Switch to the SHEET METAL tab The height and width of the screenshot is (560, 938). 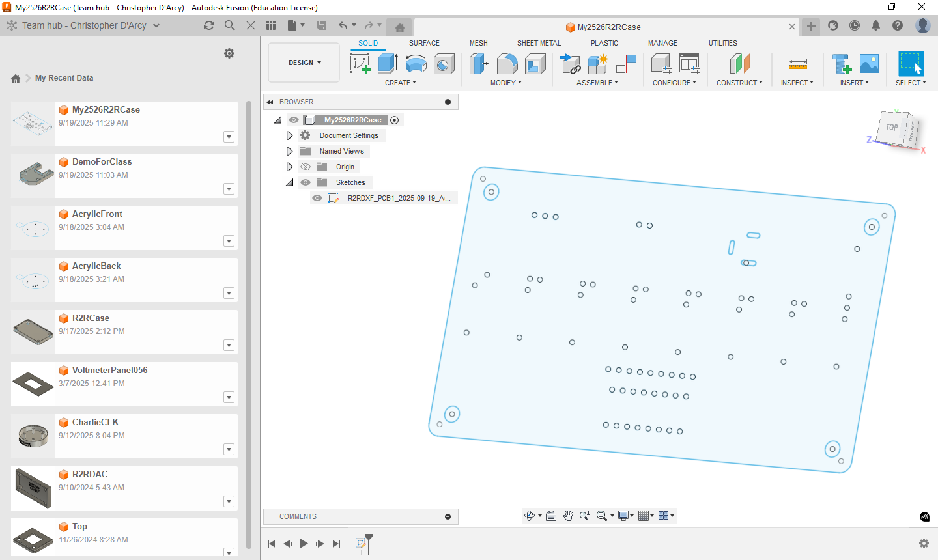coord(539,43)
